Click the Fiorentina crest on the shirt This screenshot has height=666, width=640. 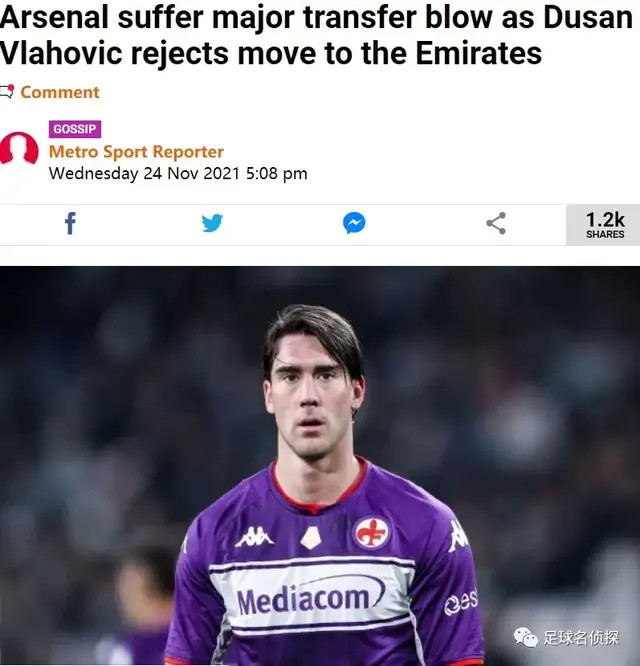pos(372,533)
